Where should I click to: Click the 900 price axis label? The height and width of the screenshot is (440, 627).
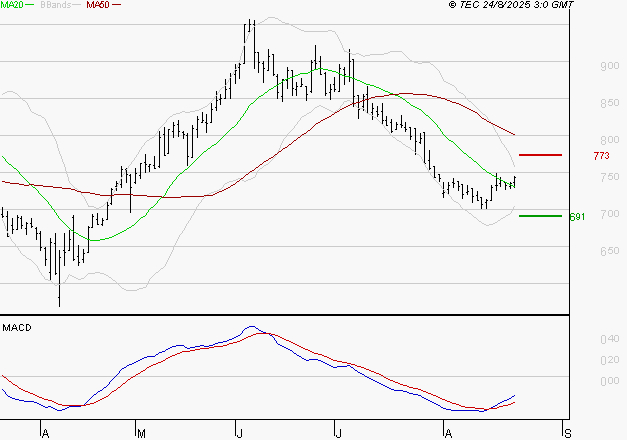coord(580,66)
